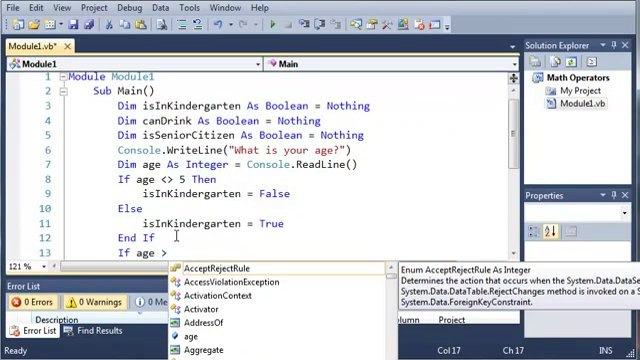Click the Redo arrow icon
Screen dimensions: 640x360
coord(243,25)
